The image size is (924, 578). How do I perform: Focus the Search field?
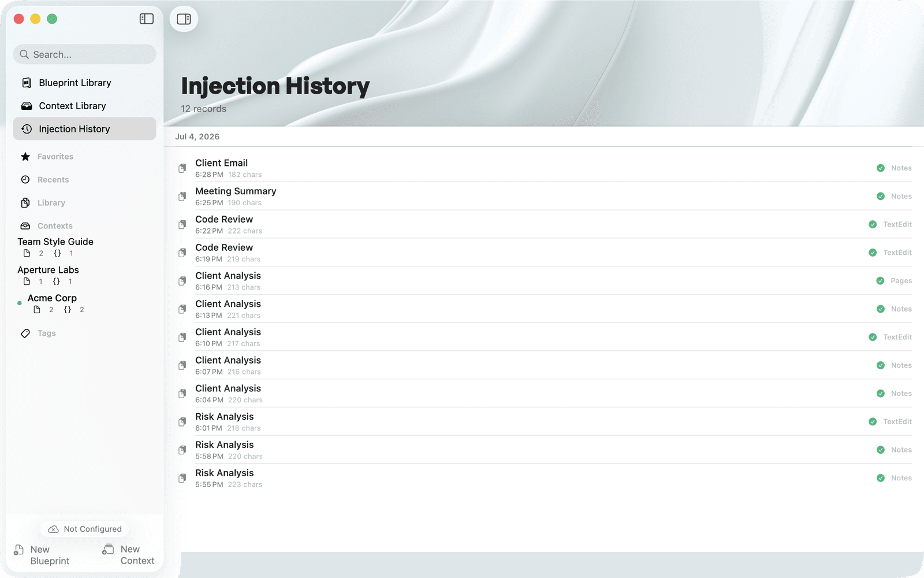point(84,54)
